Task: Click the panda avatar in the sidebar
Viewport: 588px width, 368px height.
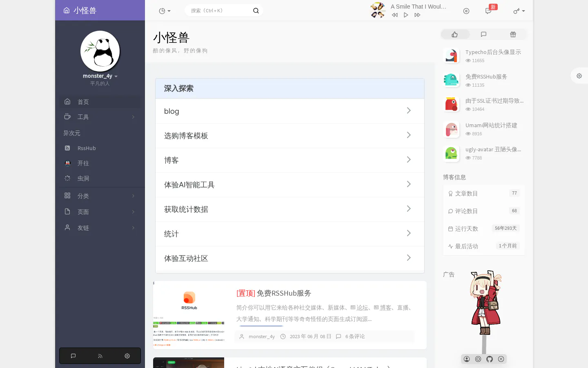Action: (x=100, y=51)
